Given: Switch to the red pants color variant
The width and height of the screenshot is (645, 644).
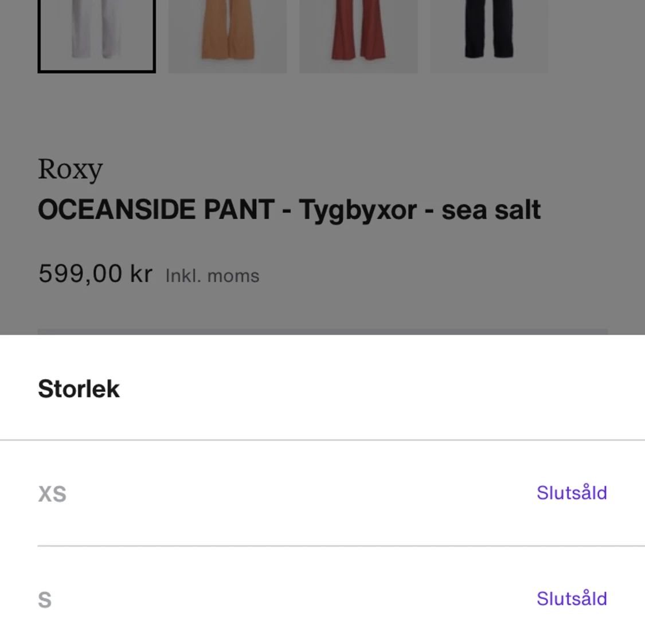Looking at the screenshot, I should click(x=358, y=34).
